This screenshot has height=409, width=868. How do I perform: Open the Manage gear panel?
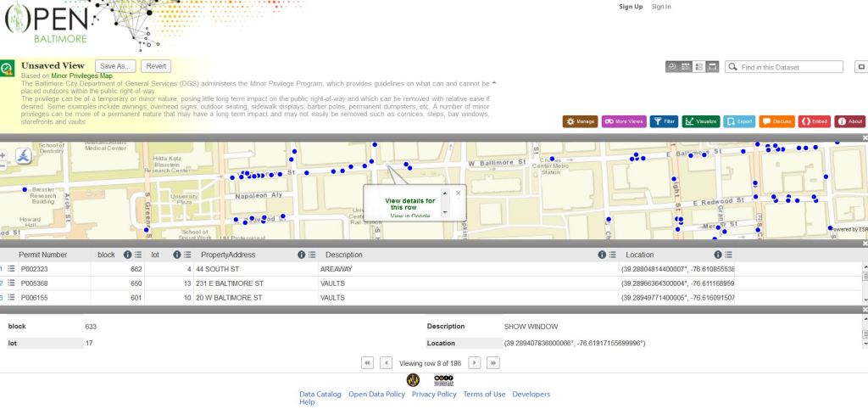tap(581, 121)
